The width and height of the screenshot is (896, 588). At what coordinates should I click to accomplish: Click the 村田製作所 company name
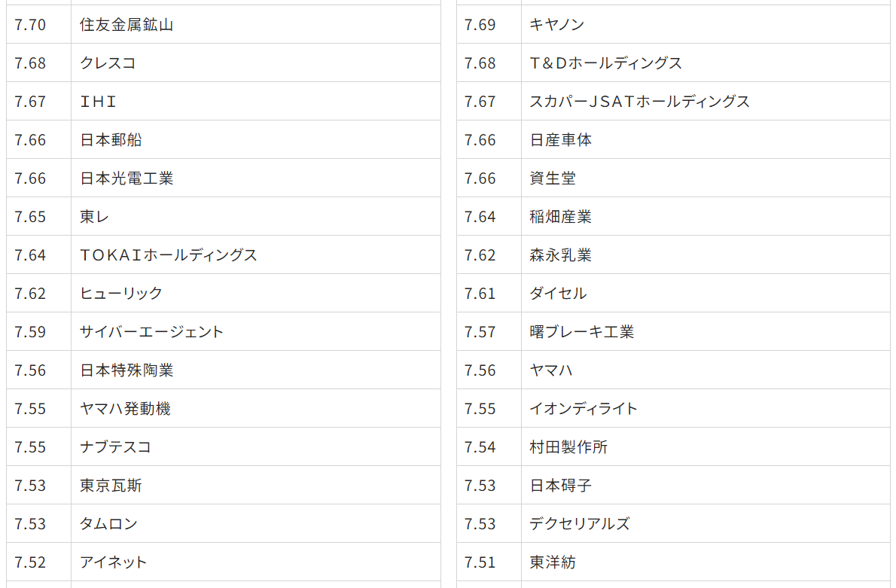pos(568,447)
